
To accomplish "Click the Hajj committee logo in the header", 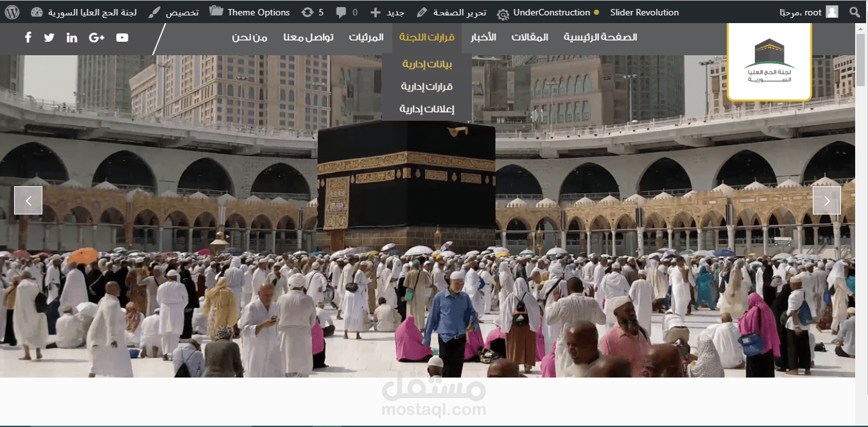I will point(769,61).
